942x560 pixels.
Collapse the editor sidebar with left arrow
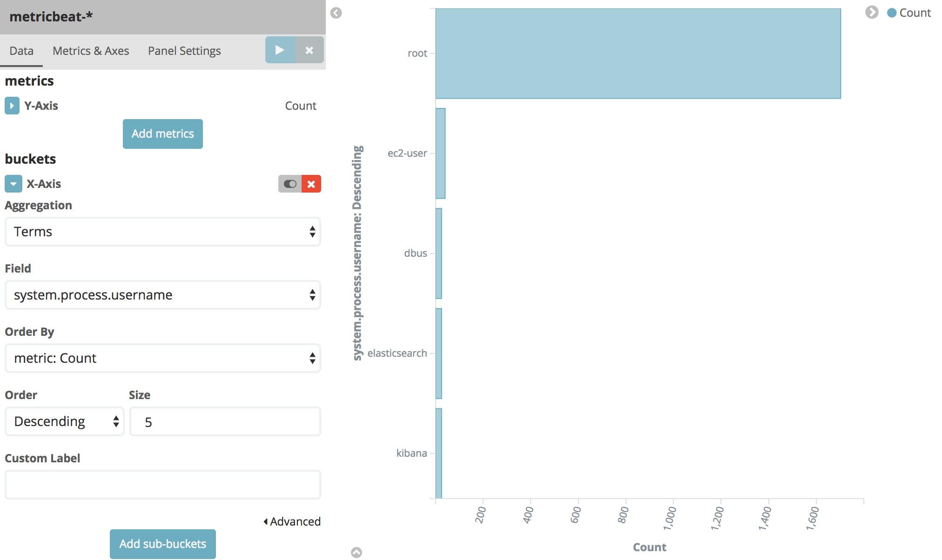(x=336, y=13)
